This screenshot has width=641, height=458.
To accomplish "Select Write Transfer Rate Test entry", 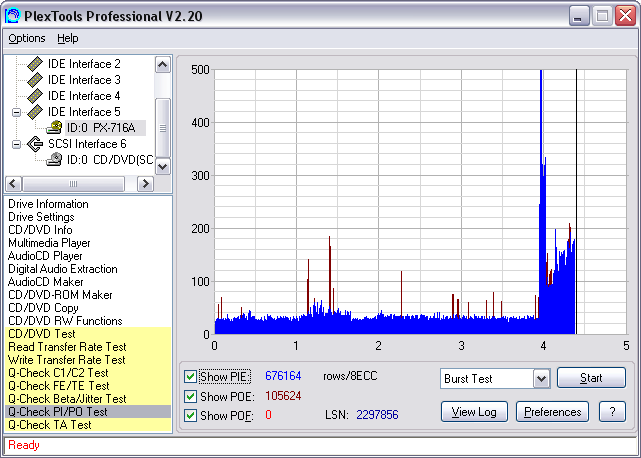I will pos(88,360).
